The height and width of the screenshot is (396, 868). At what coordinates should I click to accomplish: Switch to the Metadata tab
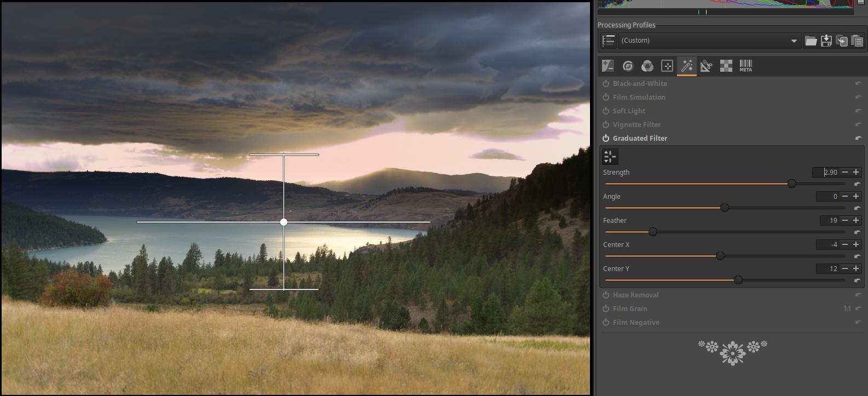pyautogui.click(x=745, y=66)
